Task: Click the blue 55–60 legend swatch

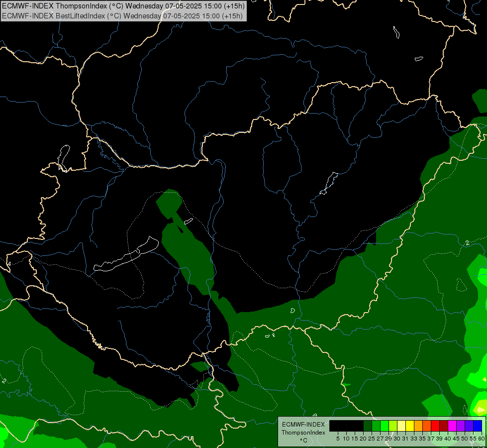Action: pos(478,426)
